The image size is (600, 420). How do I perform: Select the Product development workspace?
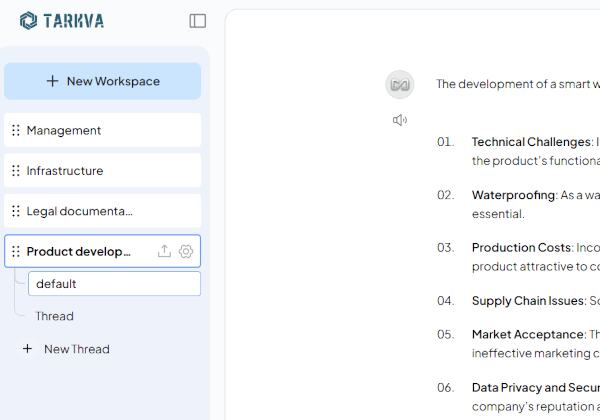click(79, 251)
